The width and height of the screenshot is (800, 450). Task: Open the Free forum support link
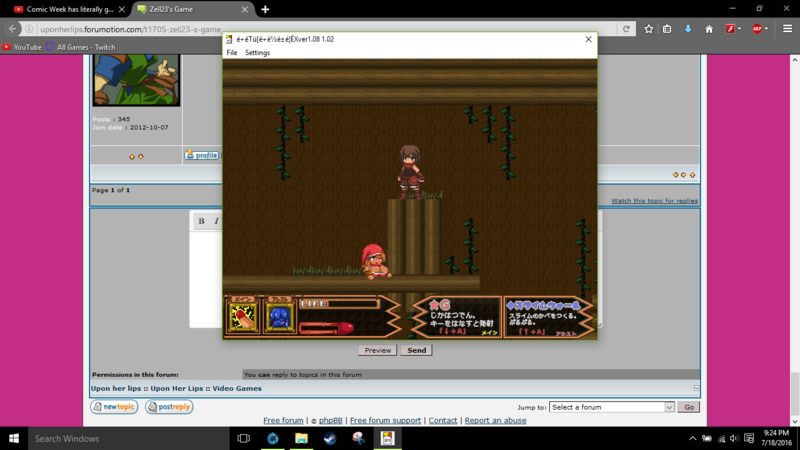385,420
